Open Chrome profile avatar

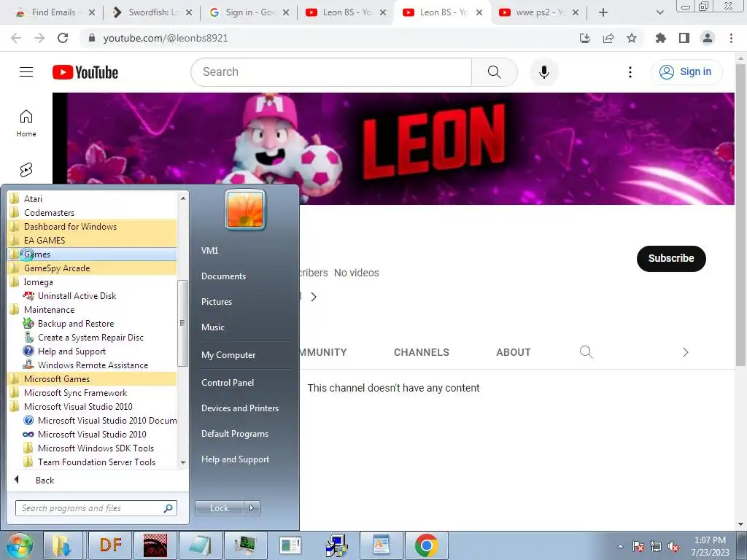coord(708,38)
